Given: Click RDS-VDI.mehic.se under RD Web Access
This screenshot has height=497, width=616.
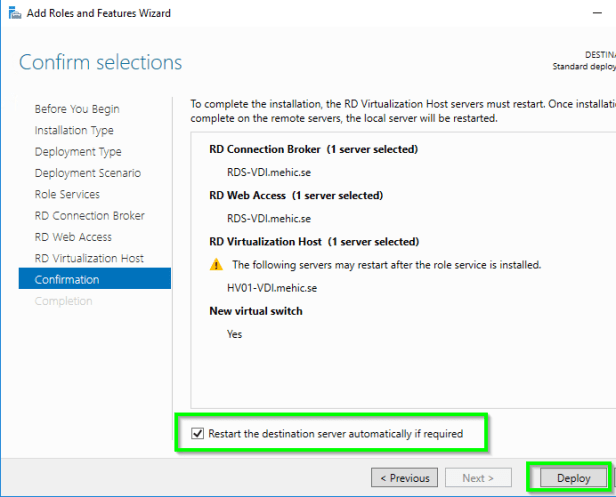Looking at the screenshot, I should click(x=269, y=218).
